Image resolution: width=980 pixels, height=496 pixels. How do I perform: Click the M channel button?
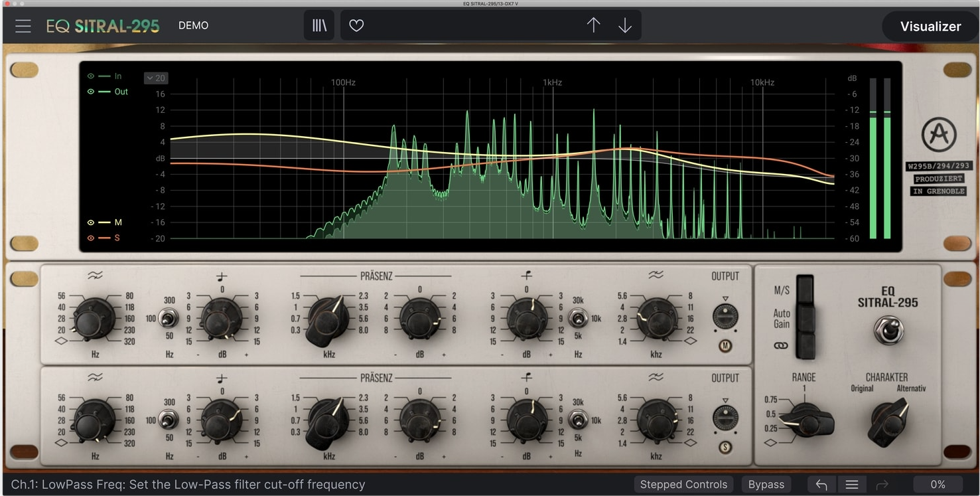725,345
